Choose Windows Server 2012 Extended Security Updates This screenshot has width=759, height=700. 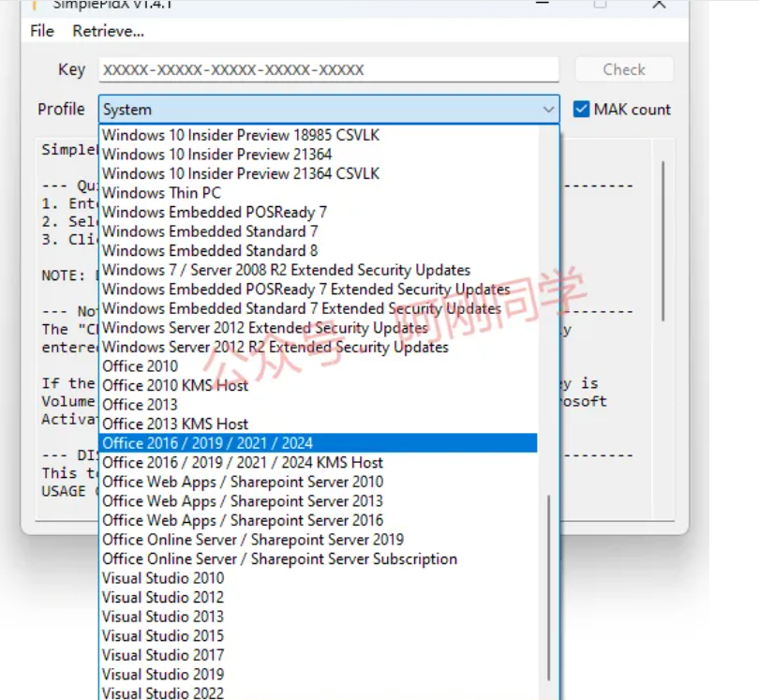coord(319,328)
